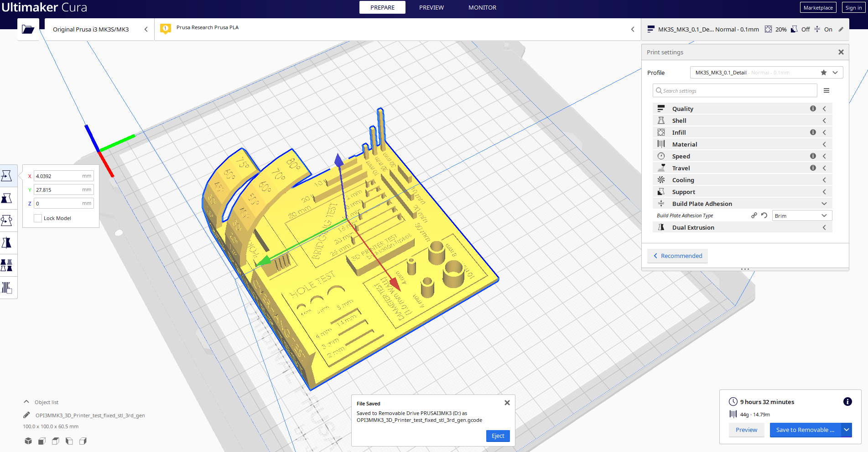
Task: Open Per Model Settings tool
Action: coord(7,265)
